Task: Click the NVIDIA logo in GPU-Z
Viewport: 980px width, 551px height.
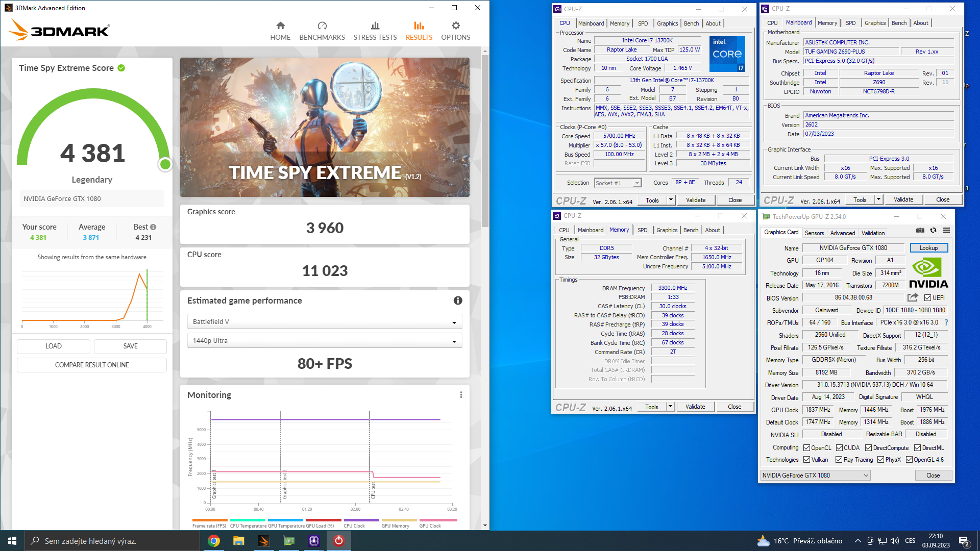Action: 928,273
